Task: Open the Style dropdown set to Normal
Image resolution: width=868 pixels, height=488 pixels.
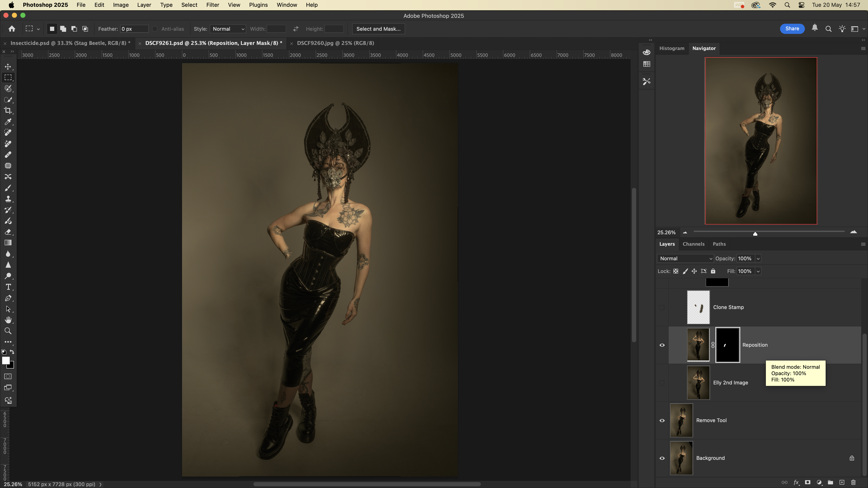Action: [228, 29]
